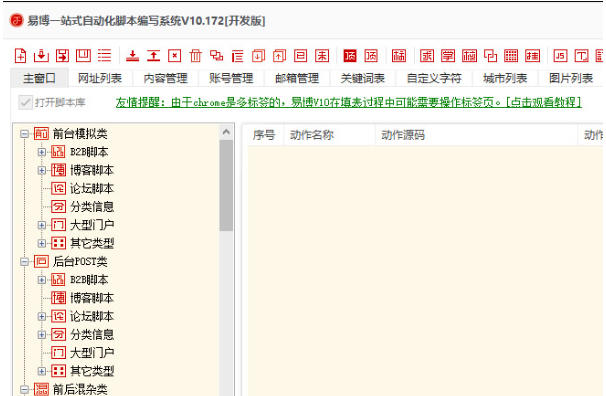Image resolution: width=606 pixels, height=396 pixels.
Task: Toggle the 打开脚本库 checkbox
Action: click(x=25, y=102)
